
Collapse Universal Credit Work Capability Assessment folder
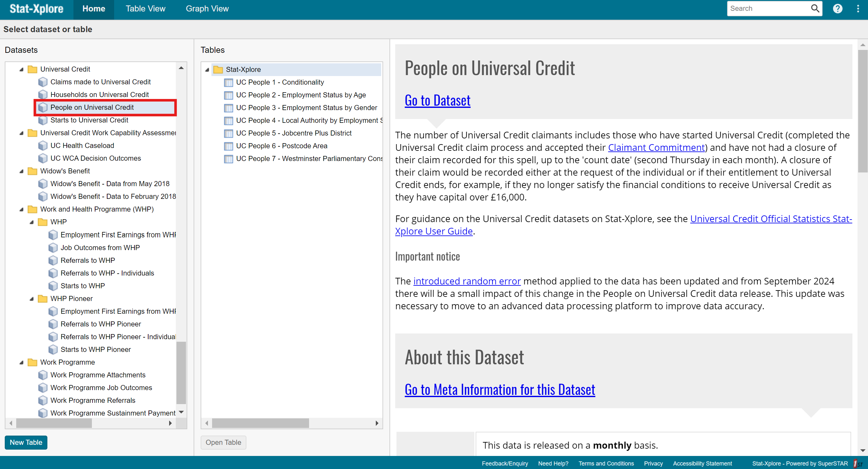coord(22,133)
